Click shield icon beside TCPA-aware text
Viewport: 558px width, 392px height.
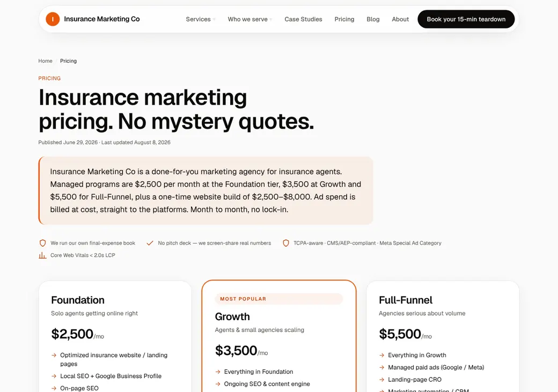tap(286, 243)
